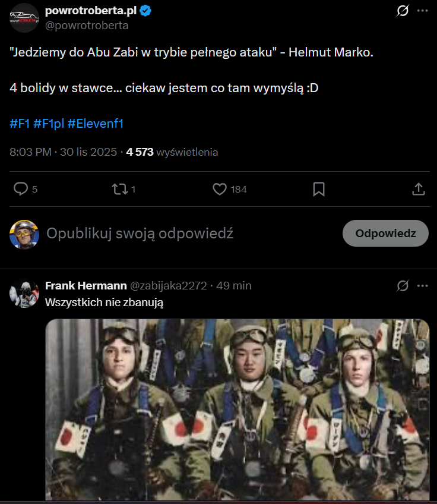Image resolution: width=437 pixels, height=504 pixels.
Task: Click the post timestamp 8:03 PM
Action: coord(30,152)
